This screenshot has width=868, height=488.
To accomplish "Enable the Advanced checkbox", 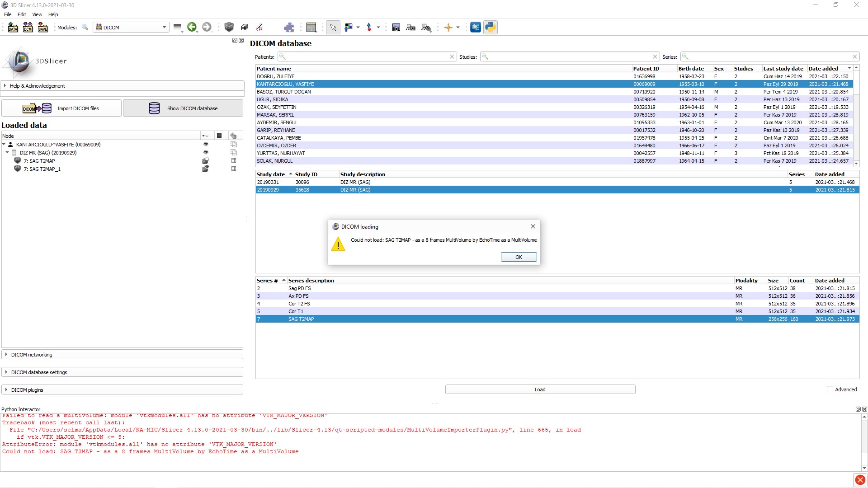I will (x=830, y=389).
